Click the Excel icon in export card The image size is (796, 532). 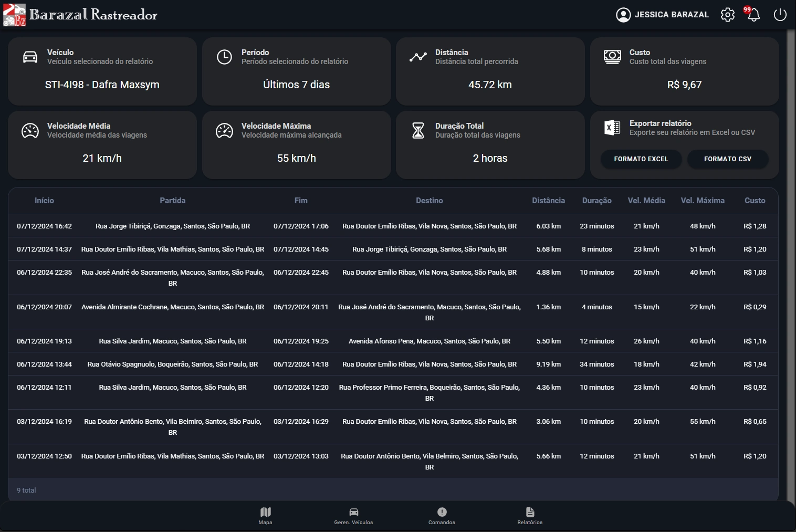click(612, 128)
